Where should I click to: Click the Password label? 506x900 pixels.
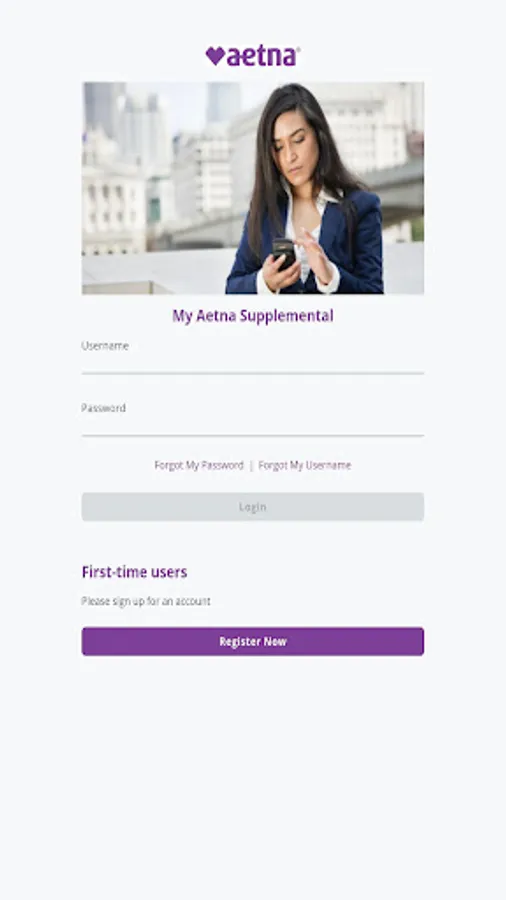coord(103,408)
